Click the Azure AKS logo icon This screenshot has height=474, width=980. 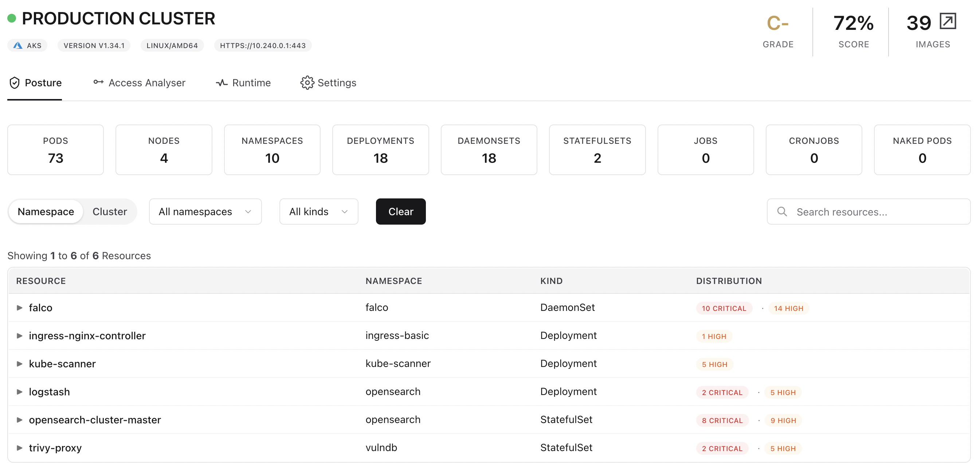coord(17,46)
